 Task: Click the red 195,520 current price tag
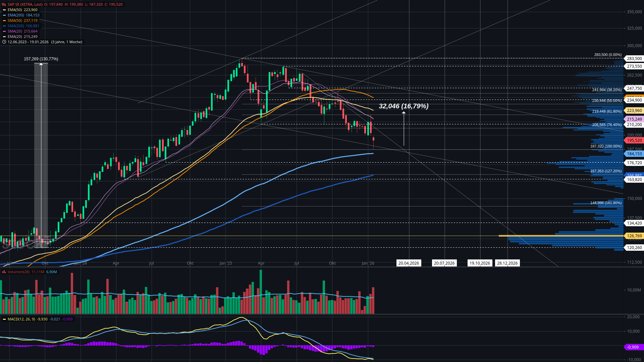click(x=634, y=140)
